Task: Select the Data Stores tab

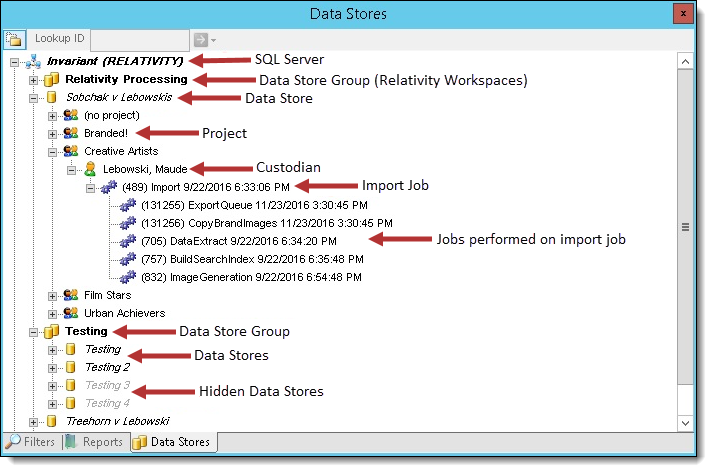Action: click(174, 442)
